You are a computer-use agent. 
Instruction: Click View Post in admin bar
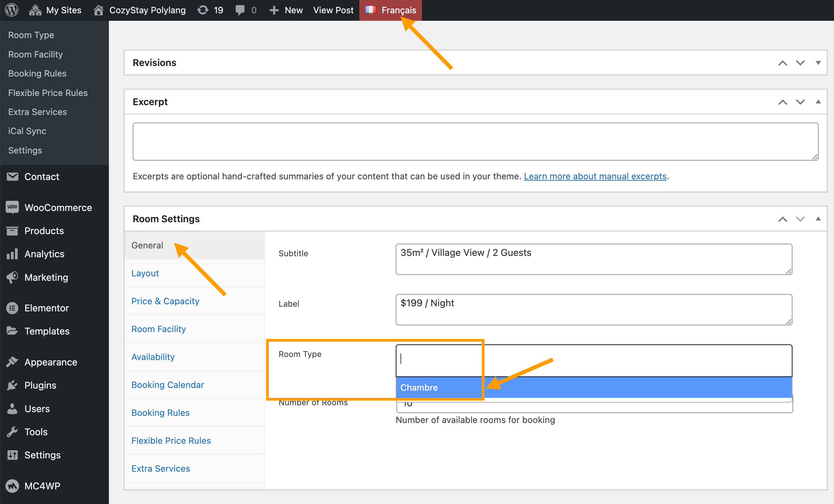(333, 10)
